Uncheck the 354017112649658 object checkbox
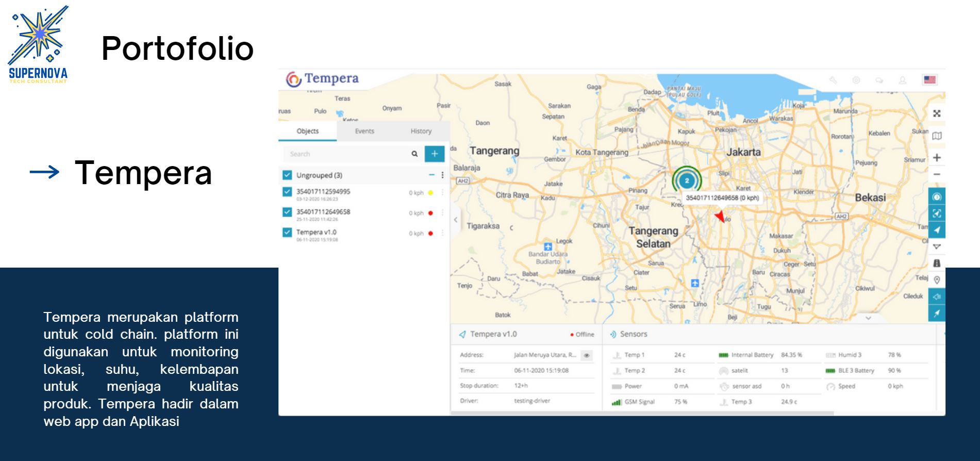980x461 pixels. (287, 212)
